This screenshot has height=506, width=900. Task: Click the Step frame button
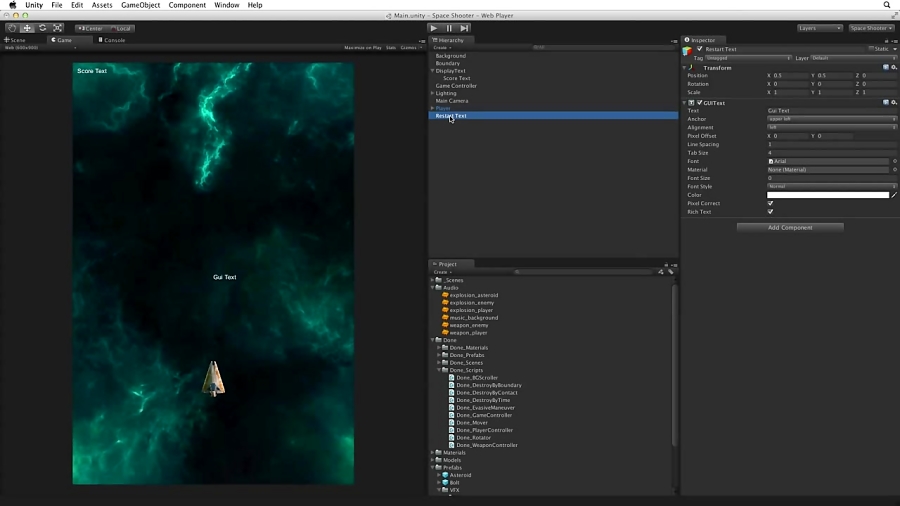coord(464,28)
